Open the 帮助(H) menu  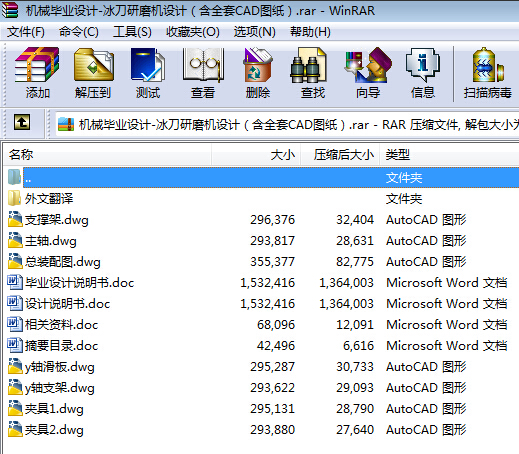(x=310, y=32)
